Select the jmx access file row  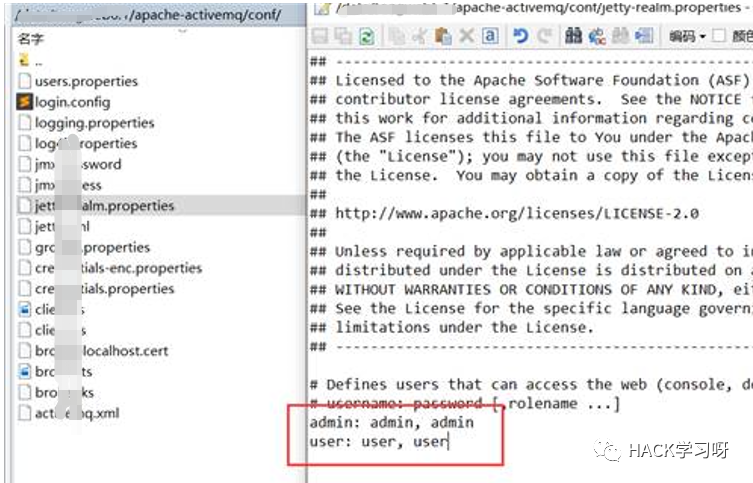pyautogui.click(x=60, y=185)
